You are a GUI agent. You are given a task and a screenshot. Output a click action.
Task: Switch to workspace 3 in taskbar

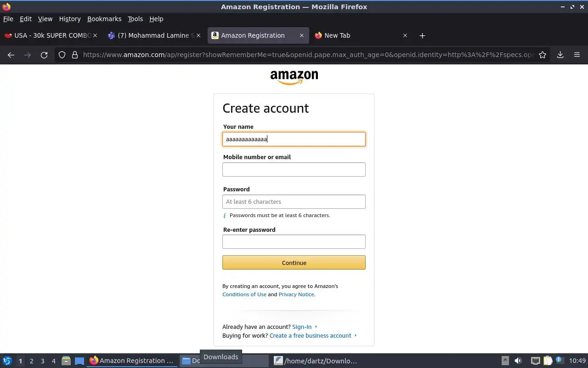[42, 361]
